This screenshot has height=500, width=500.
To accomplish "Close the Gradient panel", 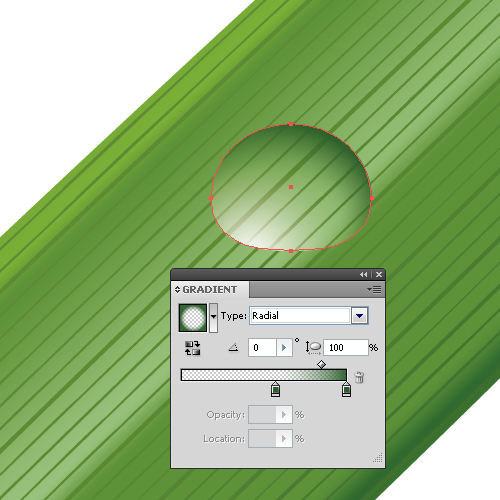I will coord(379,274).
